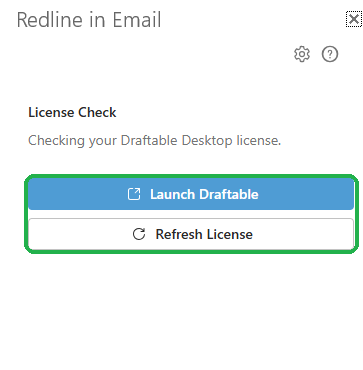The width and height of the screenshot is (363, 370).
Task: Click the Launch Draftable button
Action: pos(191,194)
